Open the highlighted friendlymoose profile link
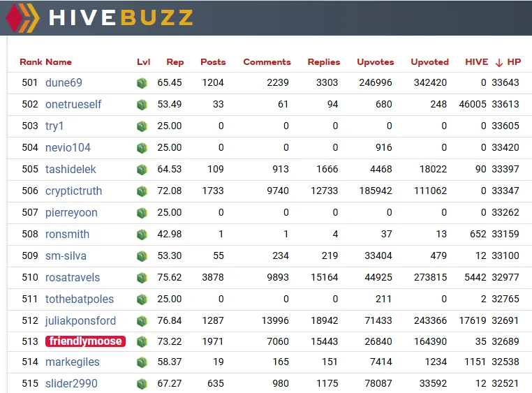This screenshot has height=393, width=532. tap(85, 341)
